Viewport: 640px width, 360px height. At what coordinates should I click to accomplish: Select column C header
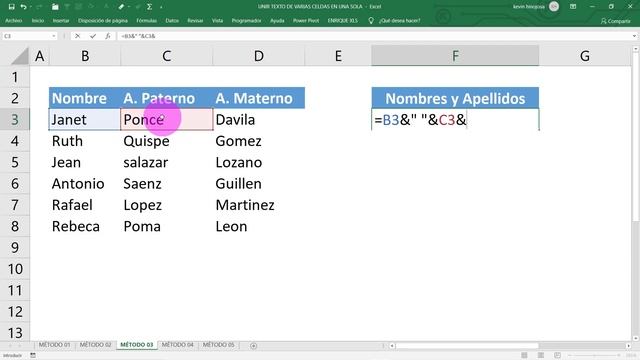tap(167, 56)
